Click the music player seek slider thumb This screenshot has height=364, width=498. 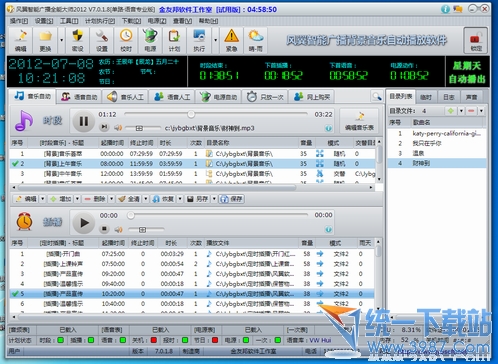pyautogui.click(x=191, y=114)
